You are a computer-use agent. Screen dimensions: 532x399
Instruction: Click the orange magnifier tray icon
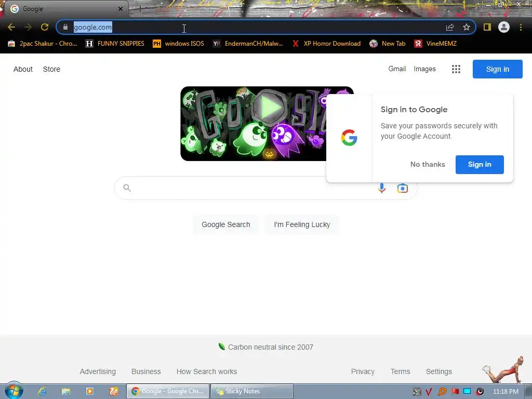(442, 392)
